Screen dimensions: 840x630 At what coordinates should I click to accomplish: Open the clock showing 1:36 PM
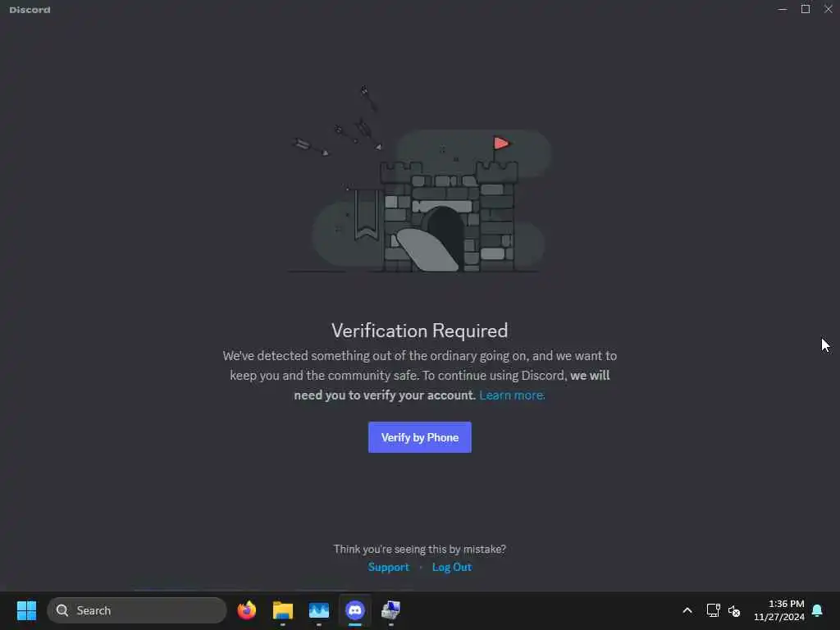779,610
